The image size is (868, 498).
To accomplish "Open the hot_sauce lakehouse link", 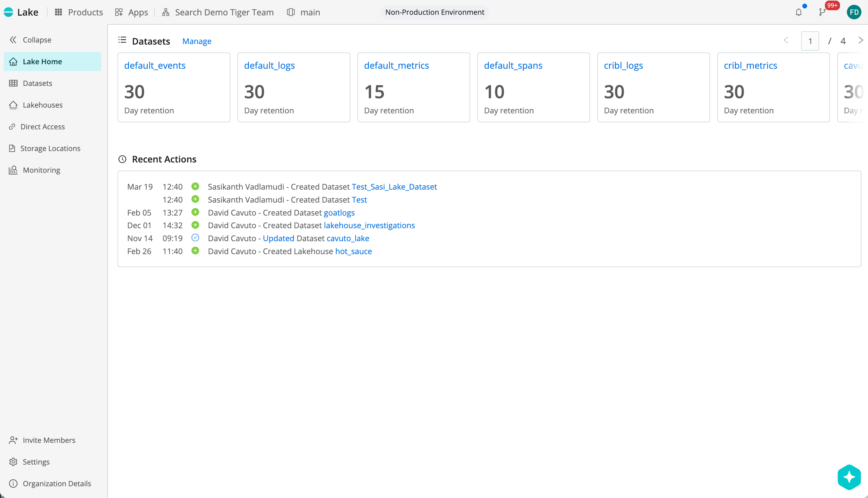I will click(x=354, y=251).
